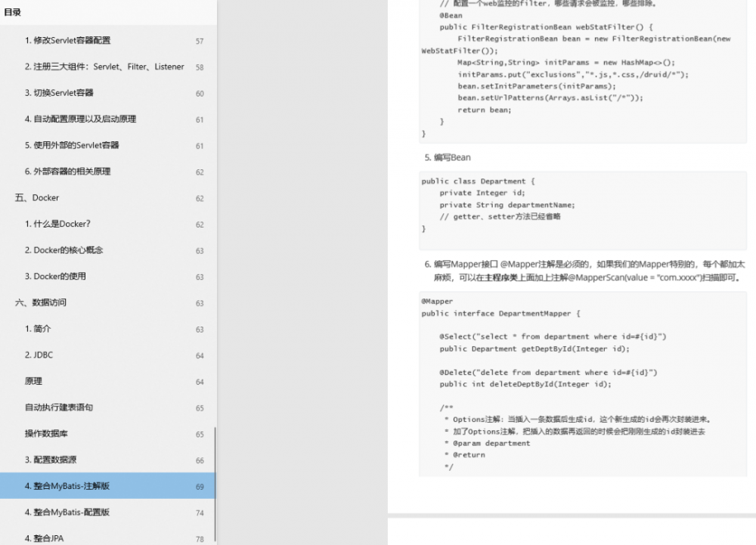This screenshot has height=545, width=756.
Task: Navigate to the '4. 整合JPA' entry
Action: 49,538
